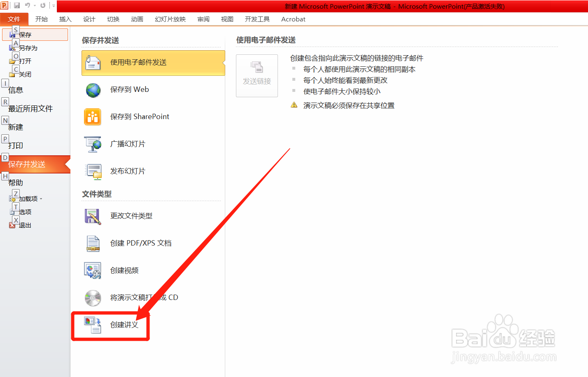Click the 另存为 save-as icon
Viewport: 588px width, 377px height.
tap(12, 48)
